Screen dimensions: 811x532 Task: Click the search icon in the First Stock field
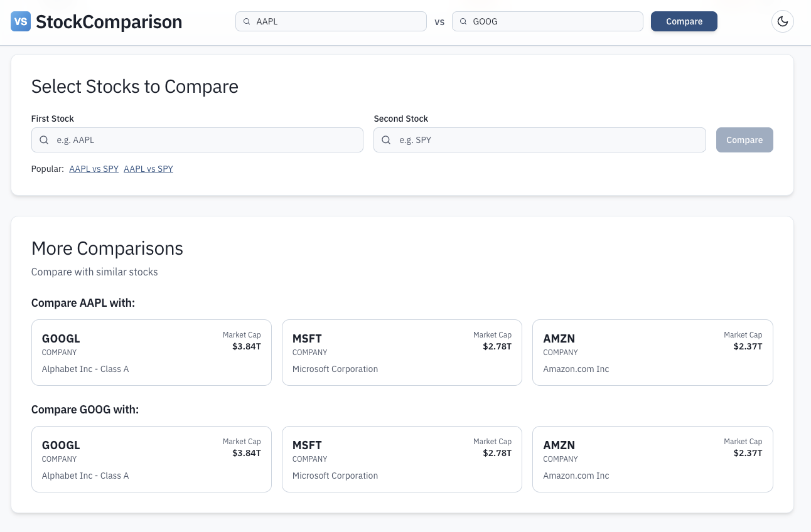44,140
